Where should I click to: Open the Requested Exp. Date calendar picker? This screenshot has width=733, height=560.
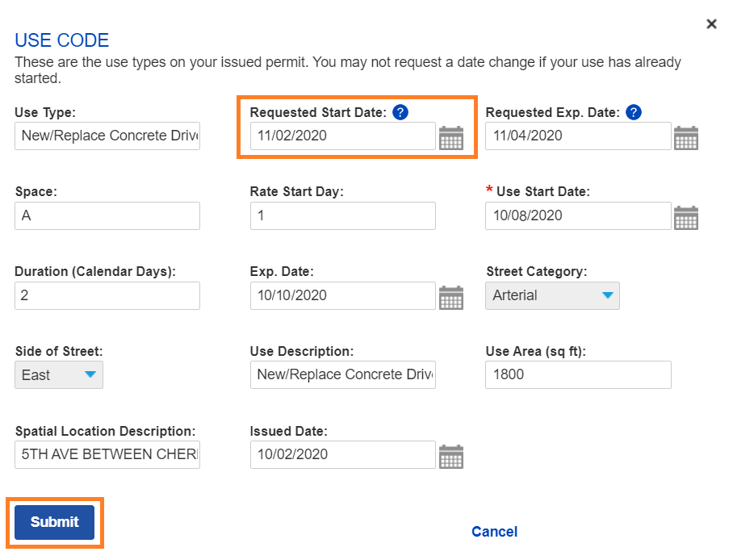[686, 137]
